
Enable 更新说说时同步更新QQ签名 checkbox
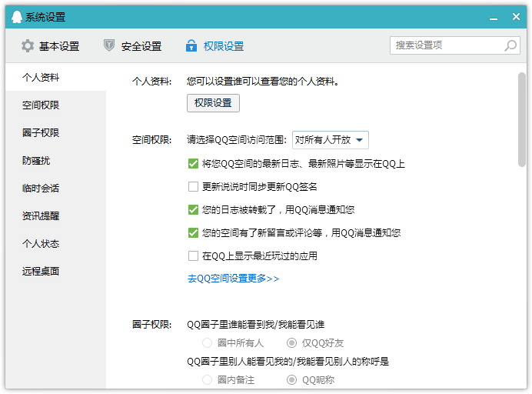[x=193, y=187]
